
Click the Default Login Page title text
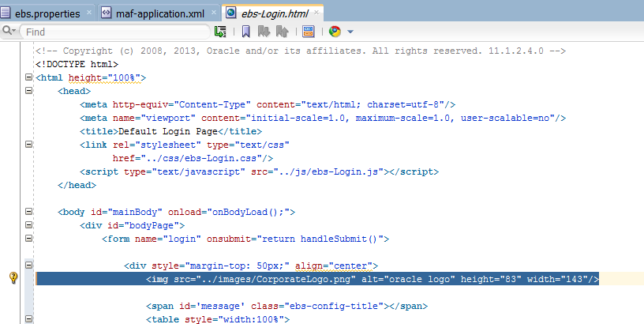pos(168,131)
